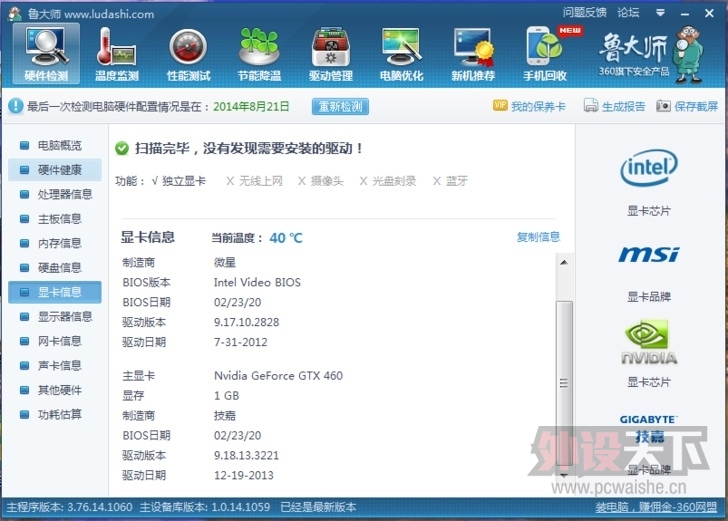Select 功耗估算 in the sidebar
728x521 pixels.
[x=55, y=414]
